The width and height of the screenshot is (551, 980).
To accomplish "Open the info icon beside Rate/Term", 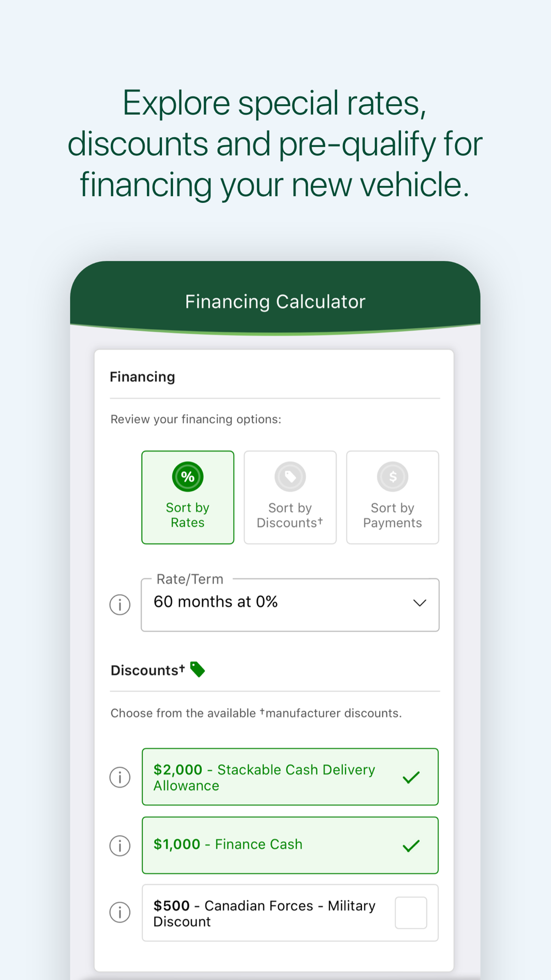I will (x=120, y=605).
